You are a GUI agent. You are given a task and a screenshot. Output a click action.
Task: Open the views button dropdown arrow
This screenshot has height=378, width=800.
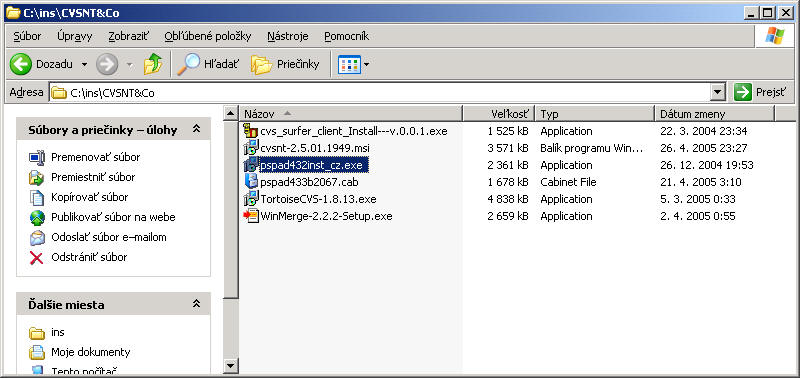pos(366,65)
